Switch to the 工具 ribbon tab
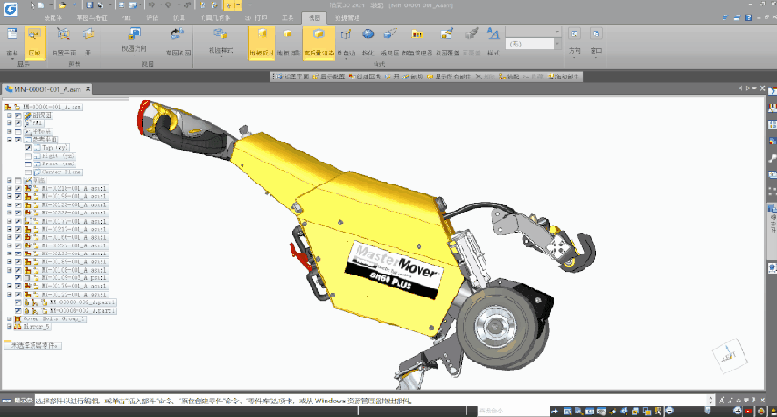 point(288,19)
